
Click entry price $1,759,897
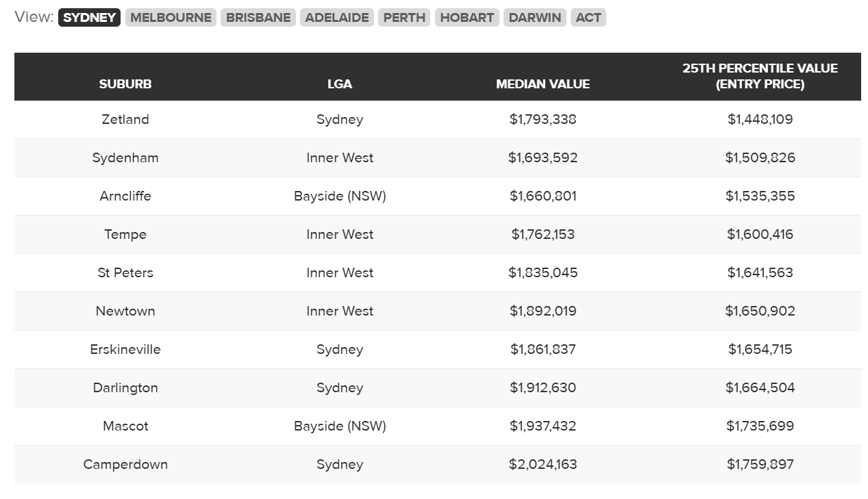[760, 464]
